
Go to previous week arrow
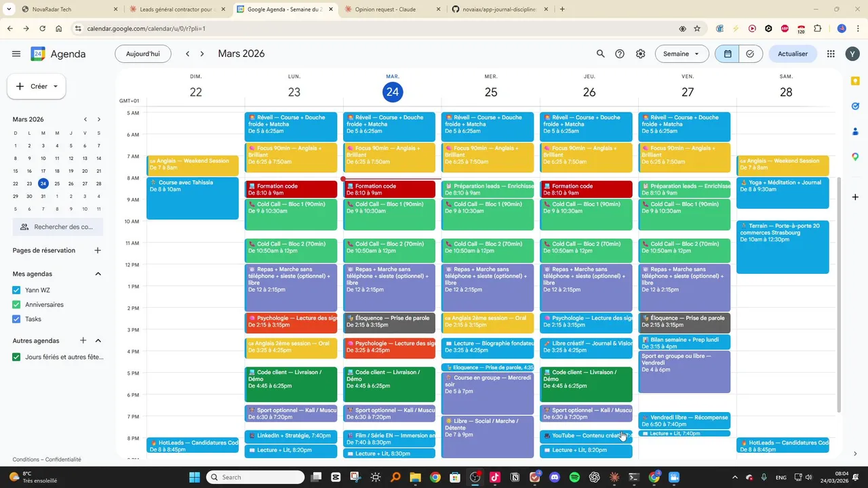(x=188, y=54)
